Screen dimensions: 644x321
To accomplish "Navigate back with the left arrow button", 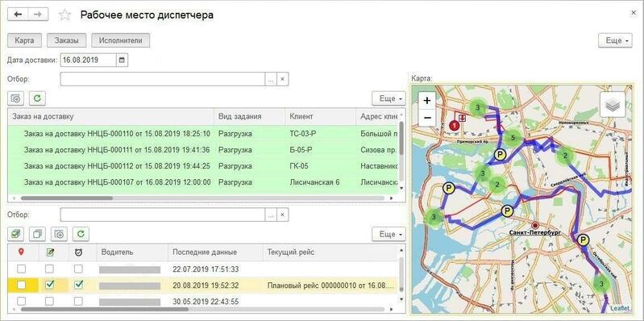I will click(x=18, y=15).
